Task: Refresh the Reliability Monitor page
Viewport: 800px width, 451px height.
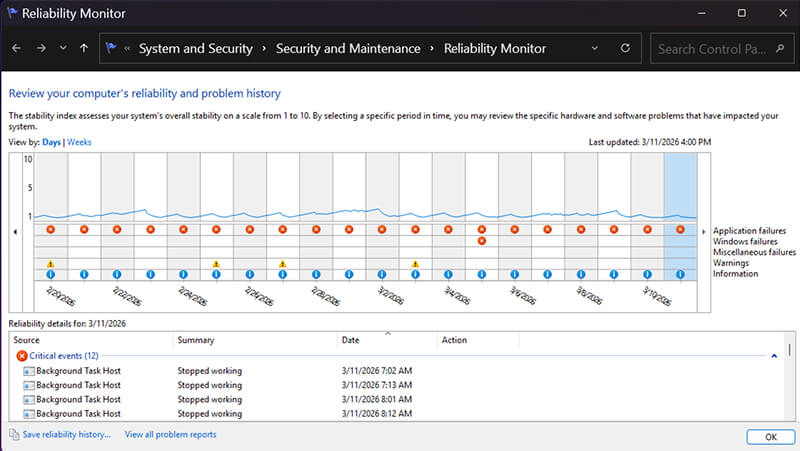Action: pyautogui.click(x=625, y=48)
